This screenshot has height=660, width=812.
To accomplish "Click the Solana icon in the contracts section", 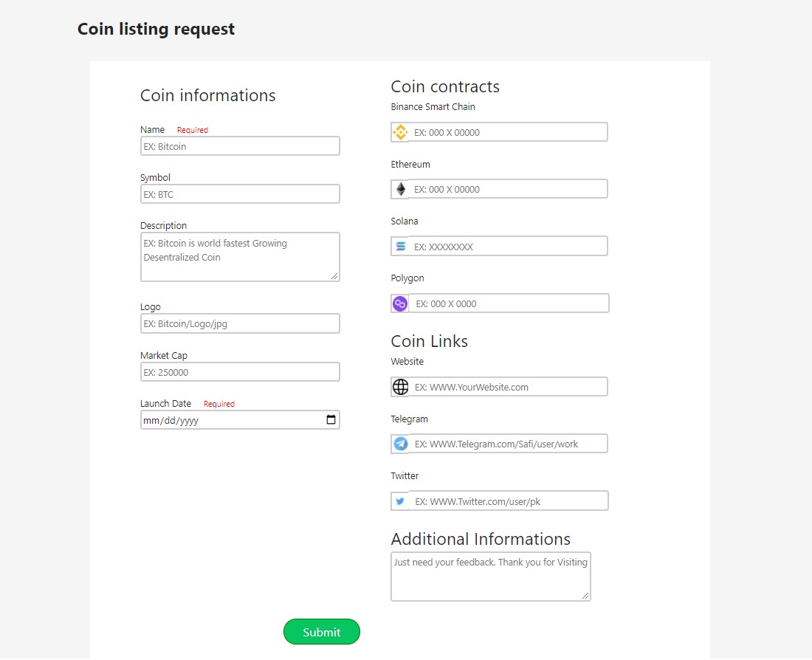I will (x=400, y=245).
